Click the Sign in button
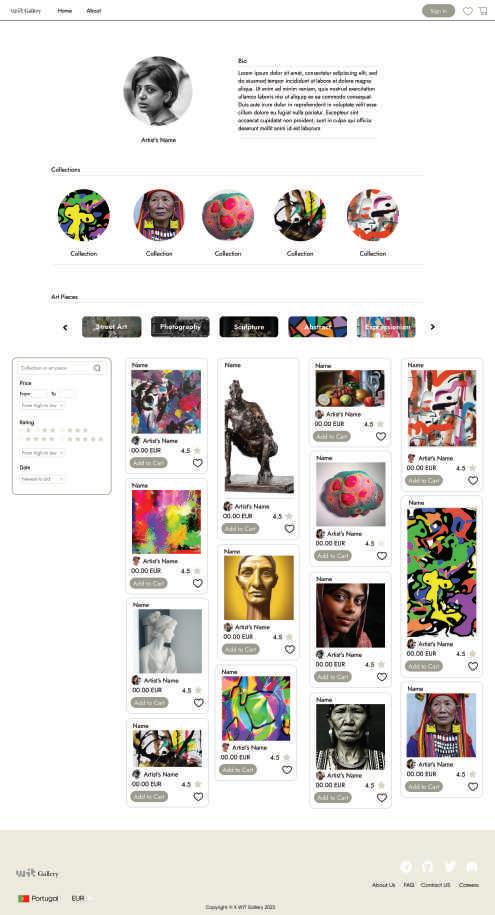495x915 pixels. (438, 11)
